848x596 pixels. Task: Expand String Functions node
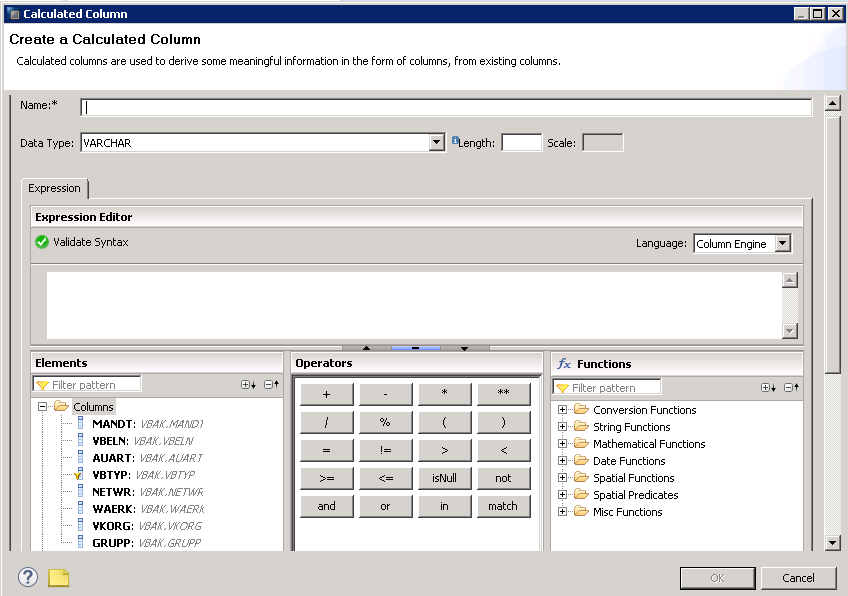tap(562, 426)
